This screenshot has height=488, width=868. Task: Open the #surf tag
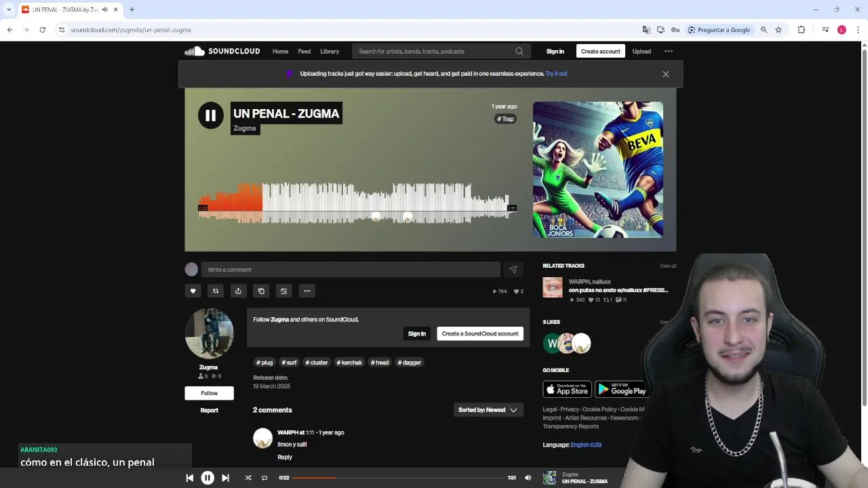(x=289, y=363)
